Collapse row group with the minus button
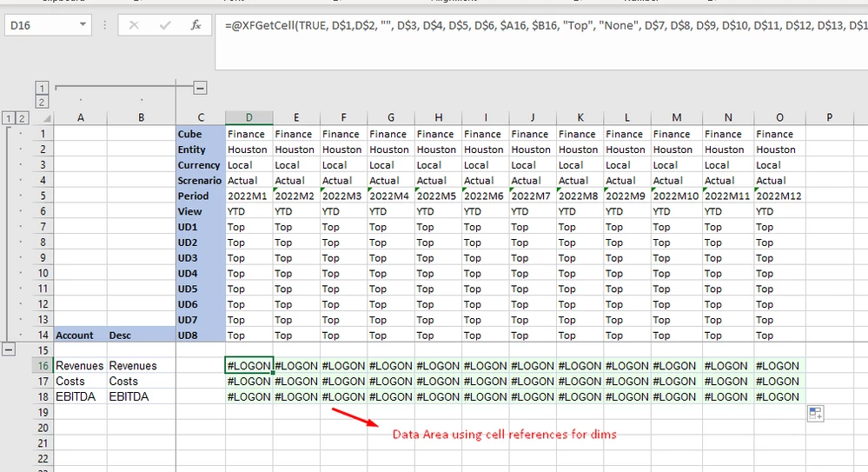 9,349
